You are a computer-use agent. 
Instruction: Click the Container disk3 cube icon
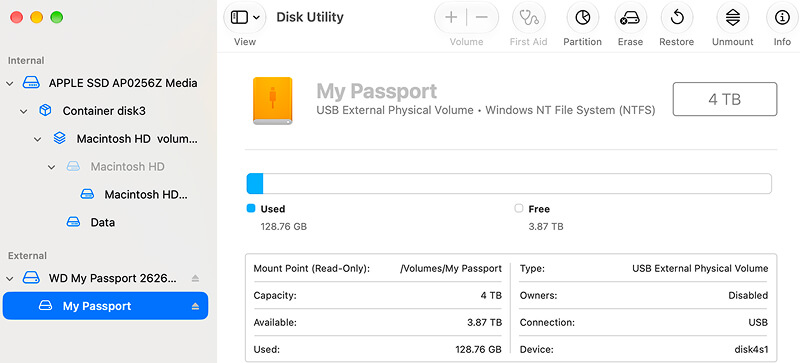tap(45, 110)
